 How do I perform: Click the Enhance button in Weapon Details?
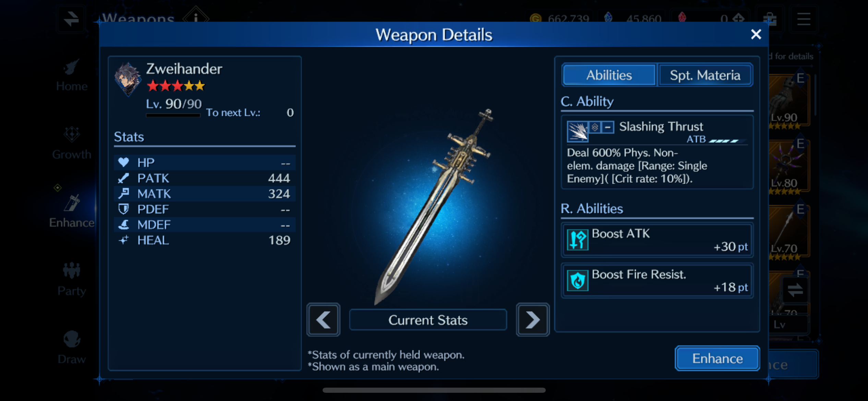(x=717, y=358)
